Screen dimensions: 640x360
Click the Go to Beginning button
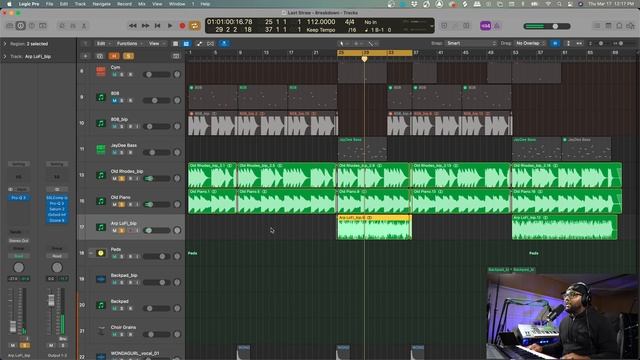[158, 26]
